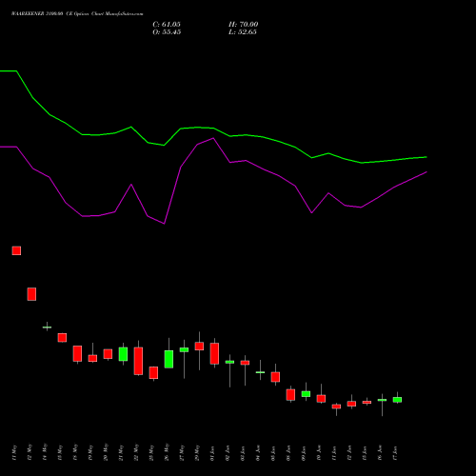
Task: Click the 05 Jun date label
Action: click(x=273, y=453)
